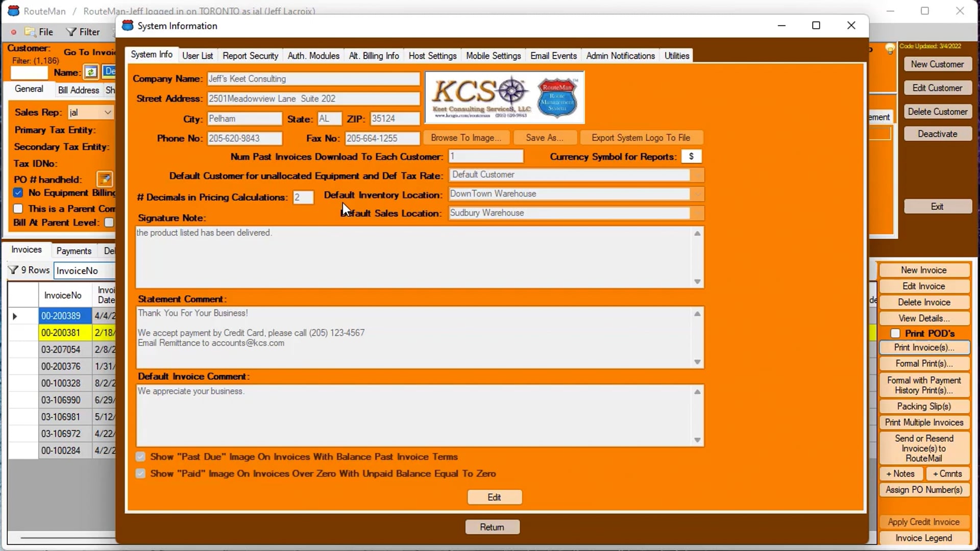Expand Default Customer dropdown arrow

[x=697, y=175]
